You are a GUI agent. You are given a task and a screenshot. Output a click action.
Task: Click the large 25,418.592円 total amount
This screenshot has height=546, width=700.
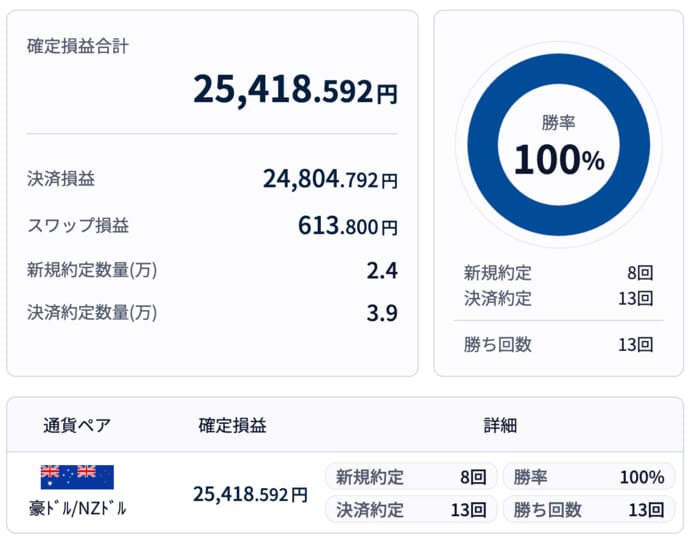[295, 90]
